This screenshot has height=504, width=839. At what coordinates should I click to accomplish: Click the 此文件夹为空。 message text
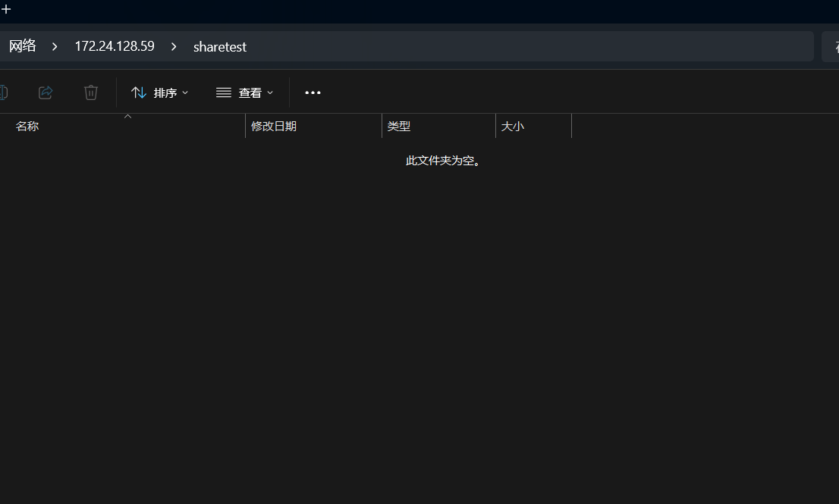[x=444, y=161]
